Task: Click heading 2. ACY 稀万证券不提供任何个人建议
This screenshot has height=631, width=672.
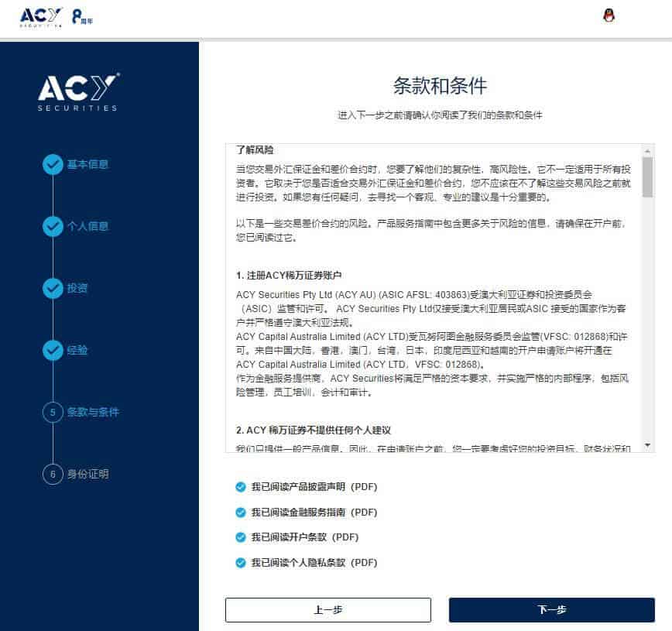Action: pos(314,430)
